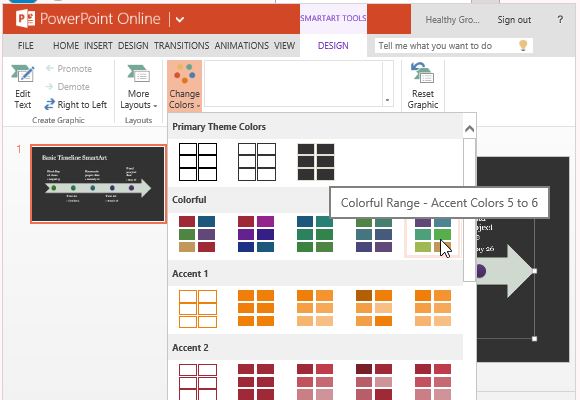
Task: Click the Right to Left button
Action: point(76,105)
